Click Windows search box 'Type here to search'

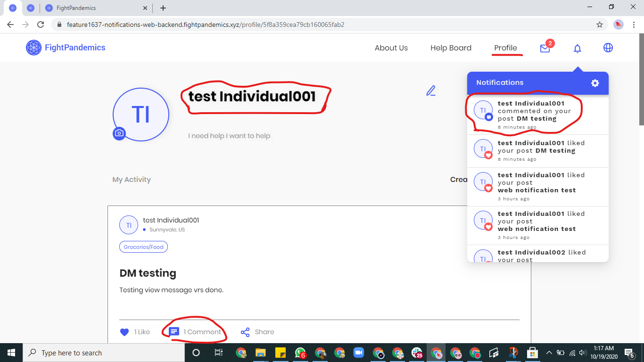pos(103,353)
